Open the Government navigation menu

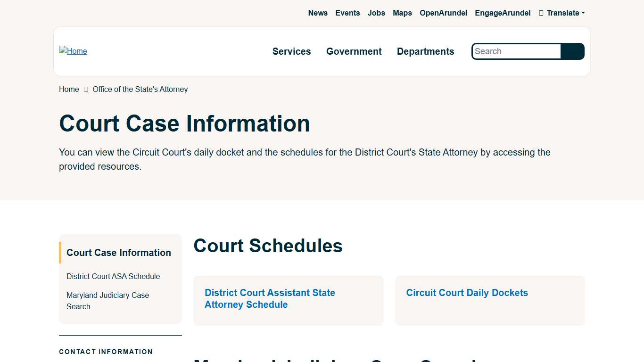354,51
